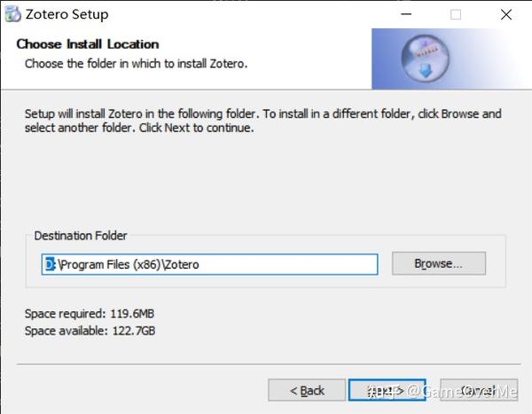Go back with the Back button

coord(308,390)
